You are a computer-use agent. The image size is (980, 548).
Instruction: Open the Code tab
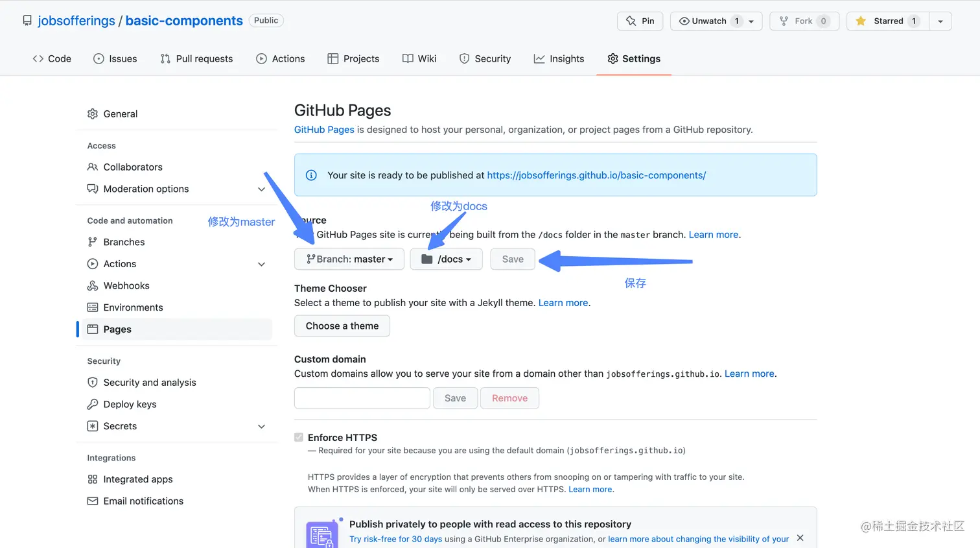pos(52,58)
